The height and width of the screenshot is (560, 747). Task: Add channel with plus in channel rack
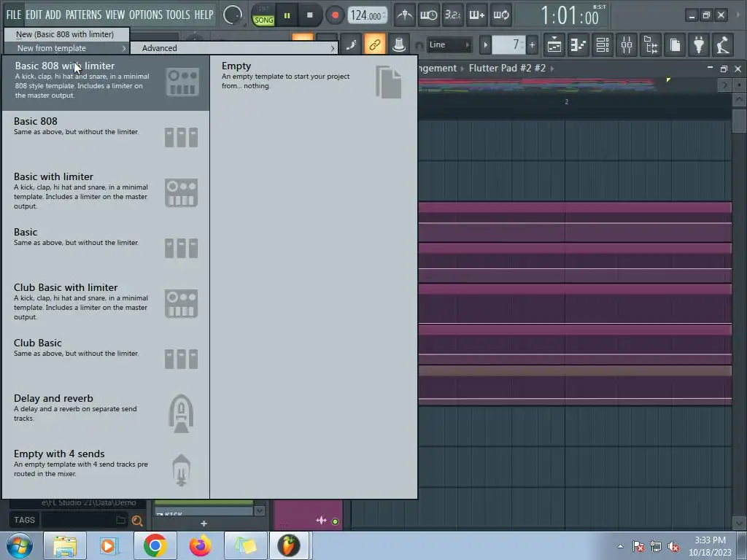[204, 524]
